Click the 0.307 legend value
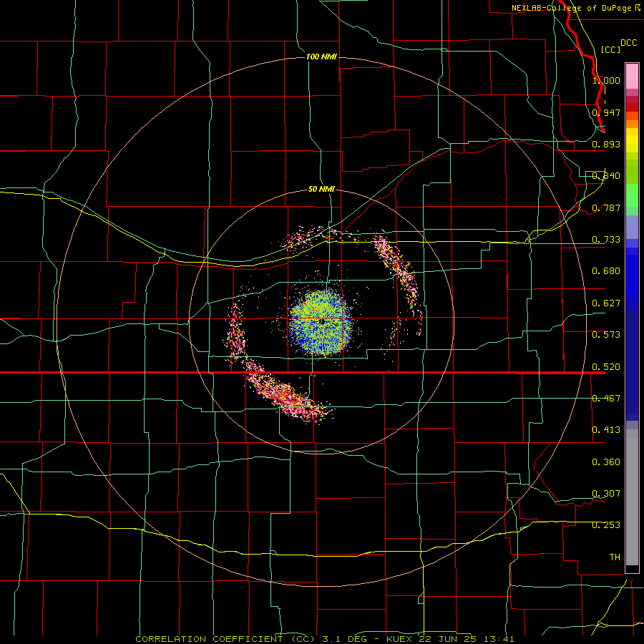The height and width of the screenshot is (644, 644). (x=606, y=494)
